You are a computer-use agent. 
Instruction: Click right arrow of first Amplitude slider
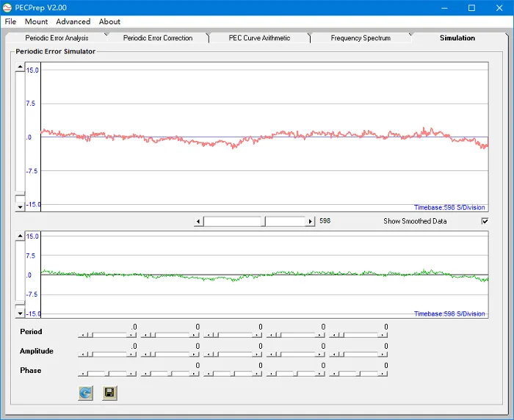[x=132, y=354]
